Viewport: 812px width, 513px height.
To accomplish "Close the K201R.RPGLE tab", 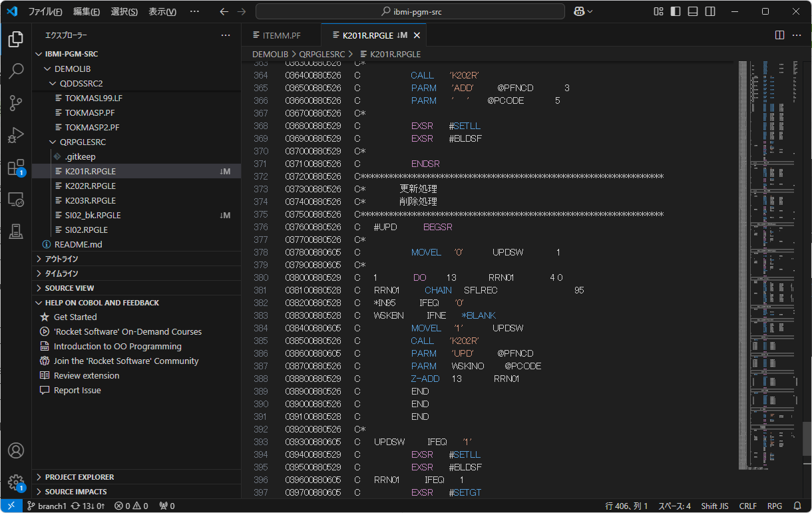I will click(x=417, y=35).
